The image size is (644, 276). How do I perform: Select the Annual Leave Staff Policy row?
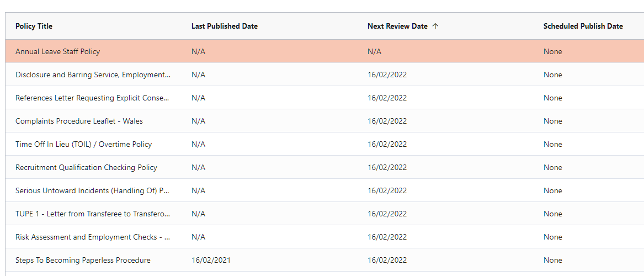[x=58, y=51]
